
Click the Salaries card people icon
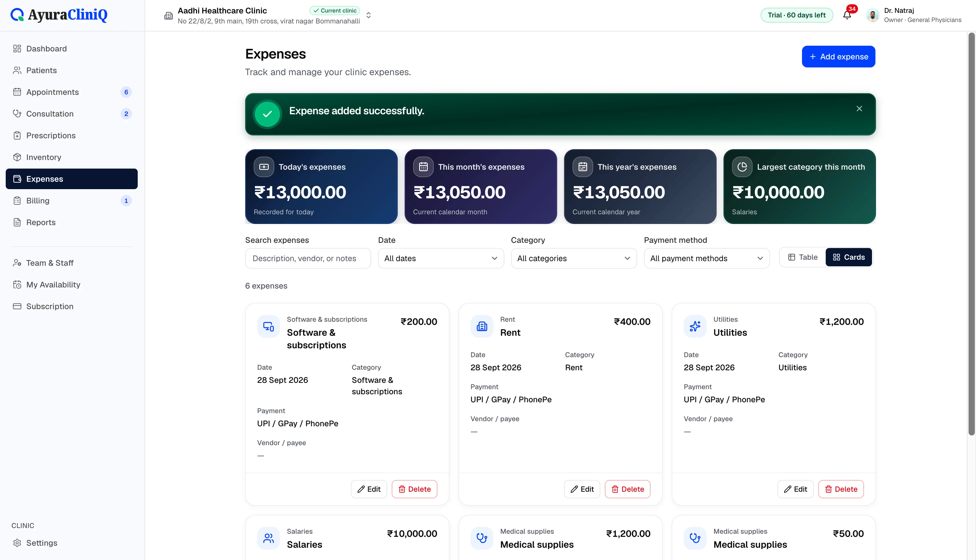tap(268, 538)
